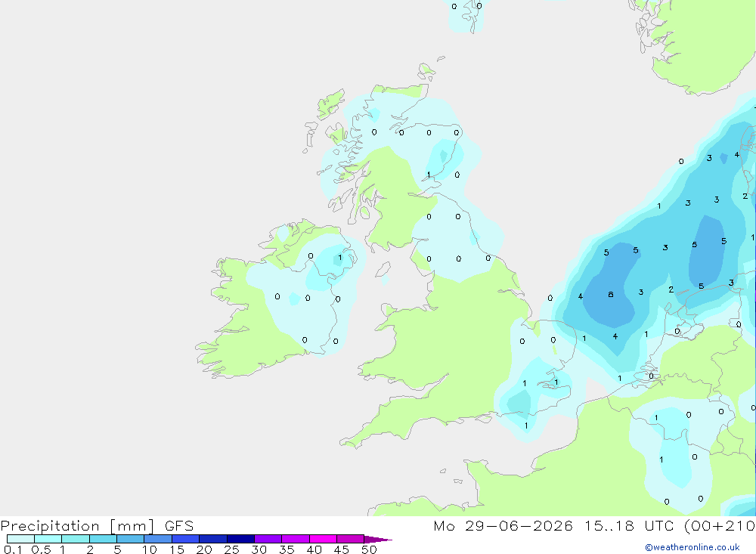
Task: Click the '0.5' legend scale label
Action: coord(41,549)
